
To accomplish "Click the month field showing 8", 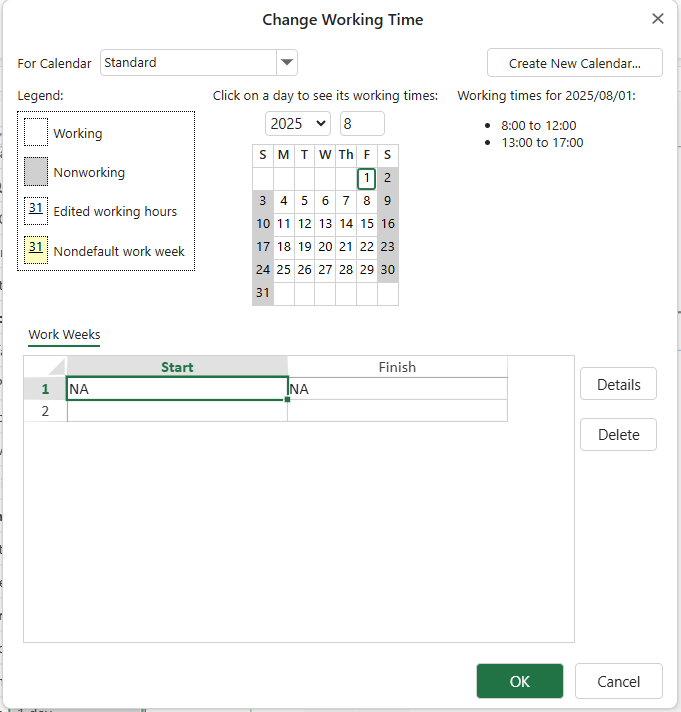I will pos(362,124).
